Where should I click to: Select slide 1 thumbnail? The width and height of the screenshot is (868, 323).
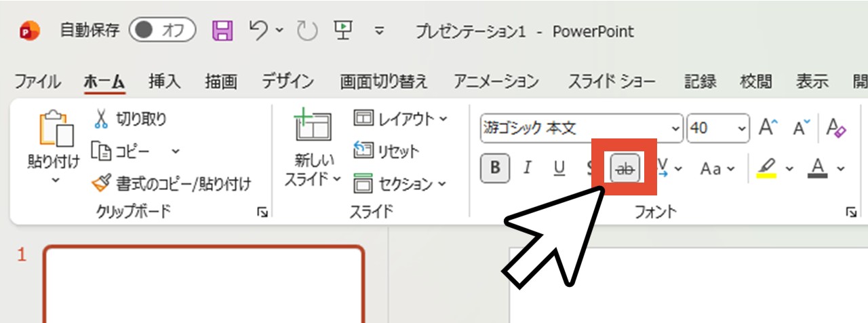pyautogui.click(x=203, y=284)
